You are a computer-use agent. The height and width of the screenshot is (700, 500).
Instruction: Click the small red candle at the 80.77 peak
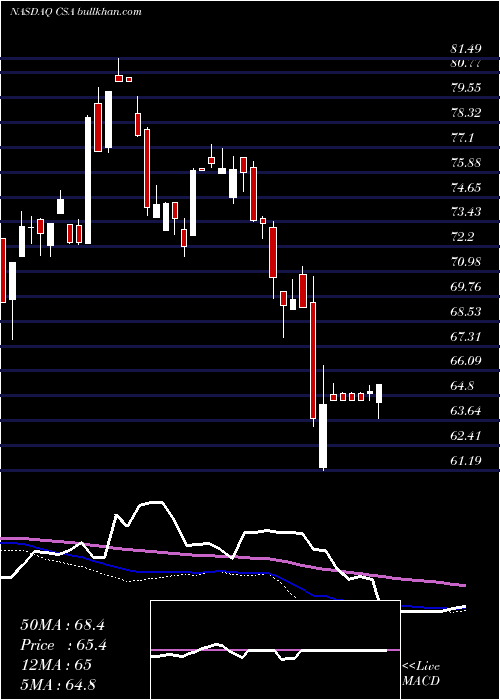[119, 78]
